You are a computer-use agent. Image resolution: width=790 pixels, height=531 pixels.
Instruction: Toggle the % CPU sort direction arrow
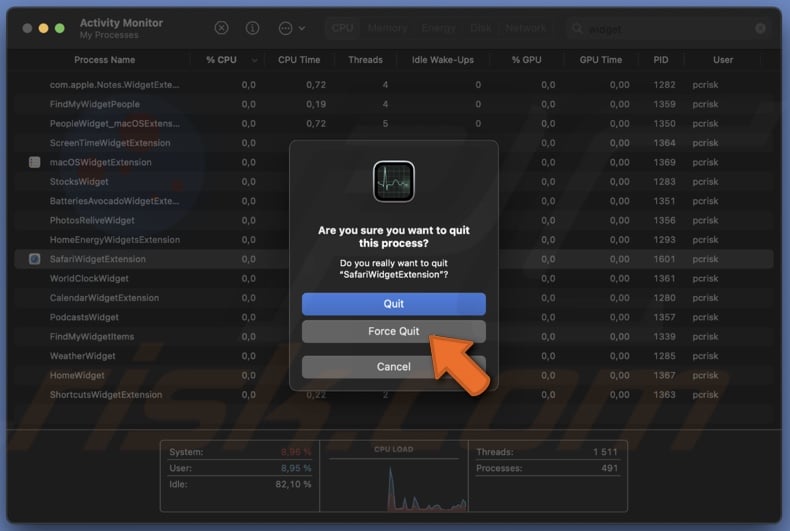(x=254, y=60)
